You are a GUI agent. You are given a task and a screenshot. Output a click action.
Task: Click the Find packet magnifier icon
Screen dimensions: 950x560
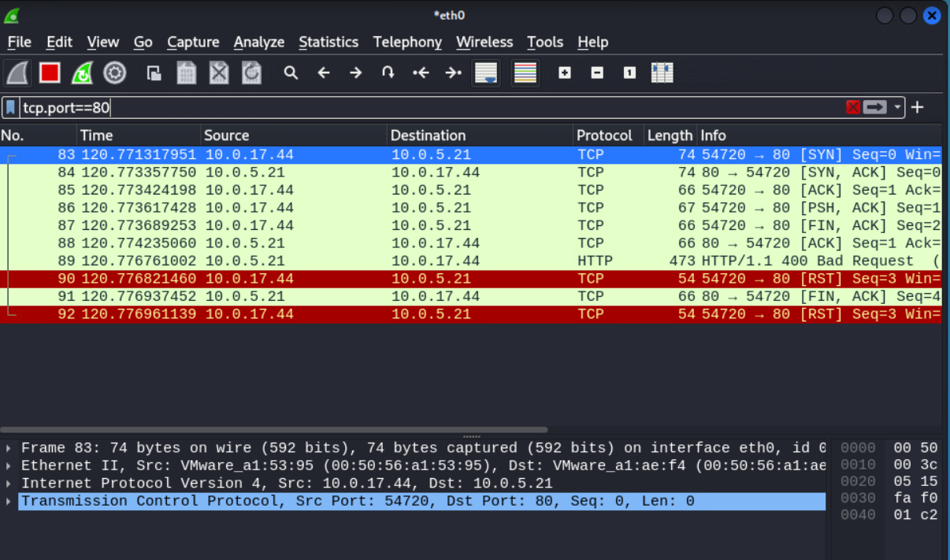(x=291, y=73)
